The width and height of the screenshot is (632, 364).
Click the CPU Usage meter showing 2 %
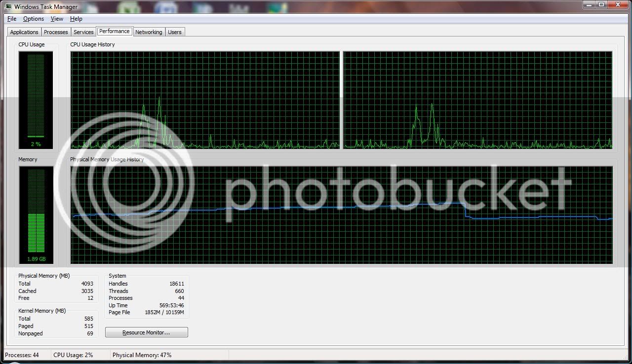(x=36, y=100)
